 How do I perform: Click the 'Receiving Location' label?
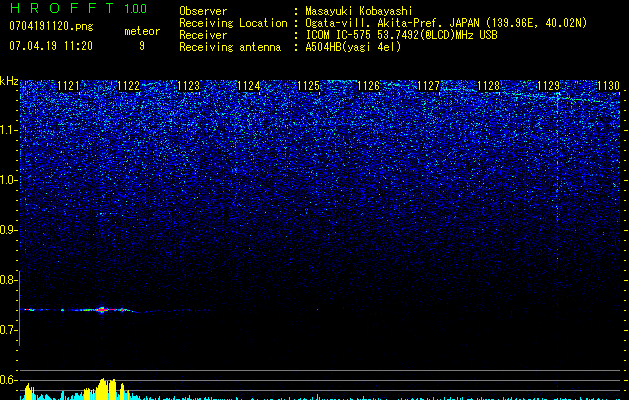233,23
